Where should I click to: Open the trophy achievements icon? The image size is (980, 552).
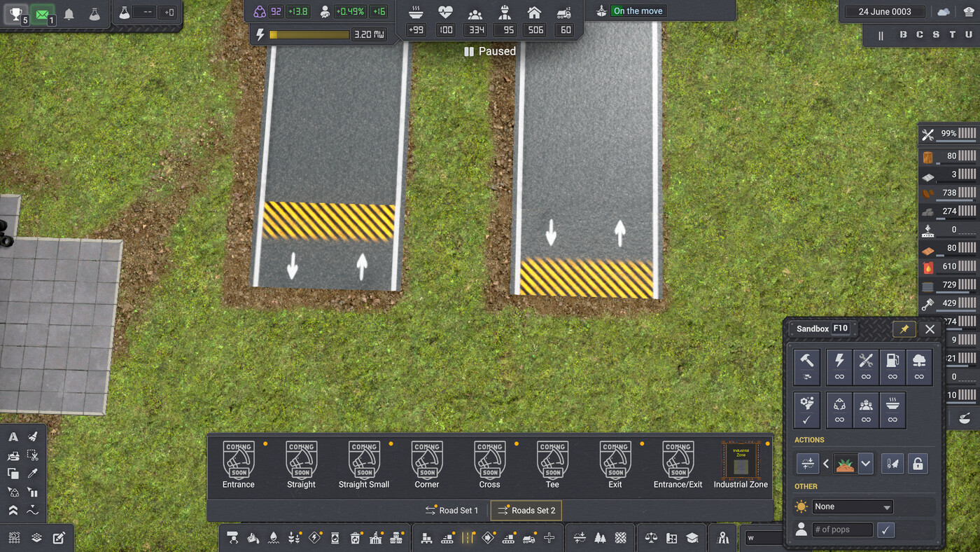coord(15,13)
